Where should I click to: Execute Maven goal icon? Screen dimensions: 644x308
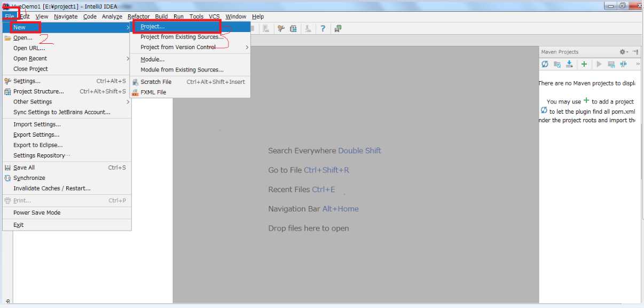point(611,64)
